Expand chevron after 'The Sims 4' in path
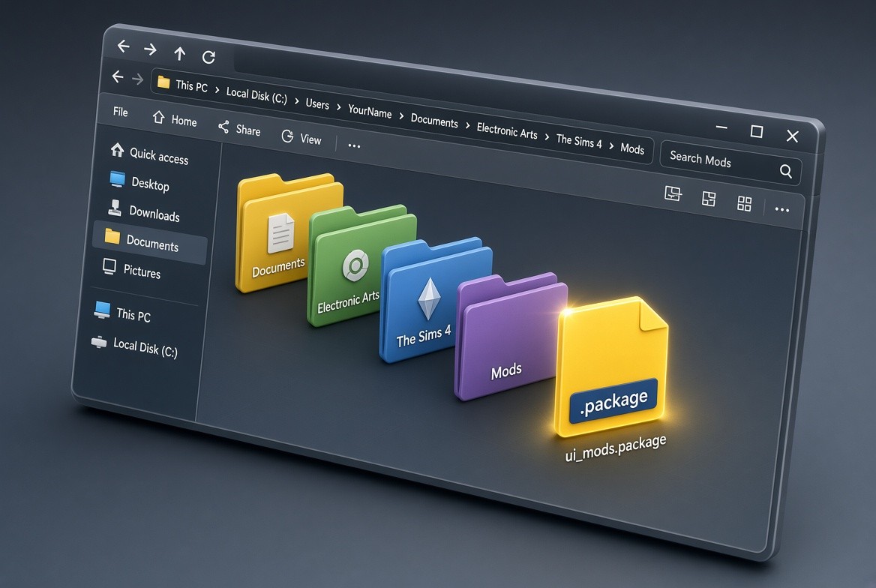Image resolution: width=876 pixels, height=588 pixels. point(611,146)
